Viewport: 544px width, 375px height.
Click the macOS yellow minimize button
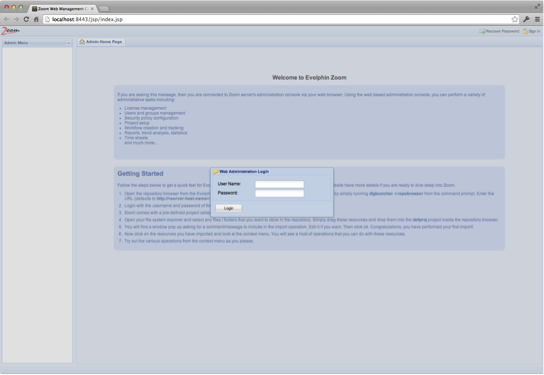[x=14, y=7]
